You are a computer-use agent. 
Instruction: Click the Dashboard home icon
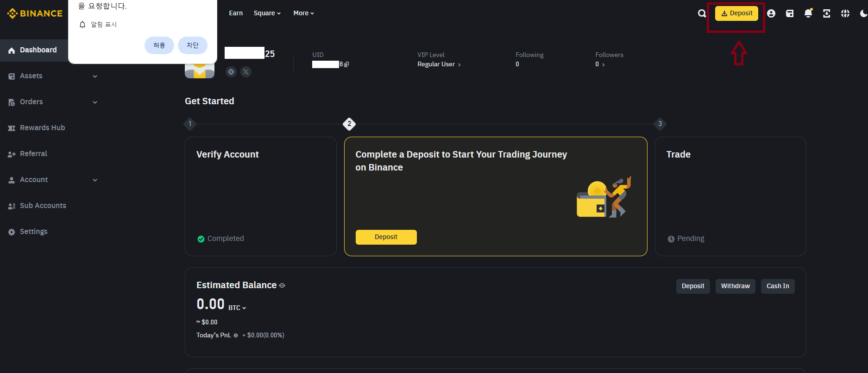tap(12, 51)
